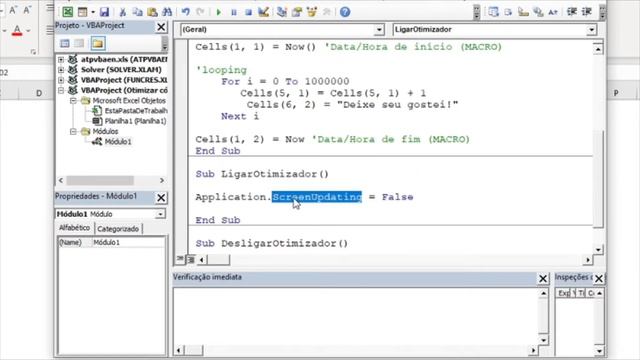Close the Inspeções panel
640x360 pixels.
pyautogui.click(x=598, y=278)
